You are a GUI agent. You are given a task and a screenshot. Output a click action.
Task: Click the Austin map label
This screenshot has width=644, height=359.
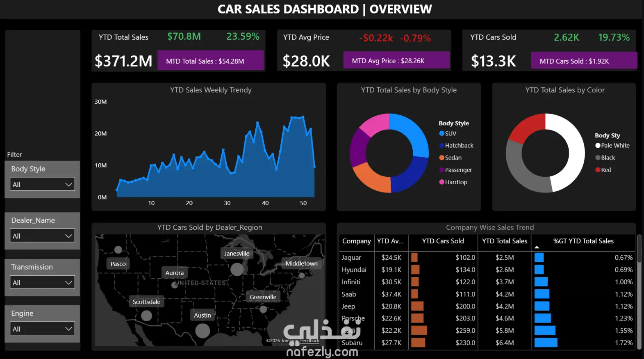(203, 316)
